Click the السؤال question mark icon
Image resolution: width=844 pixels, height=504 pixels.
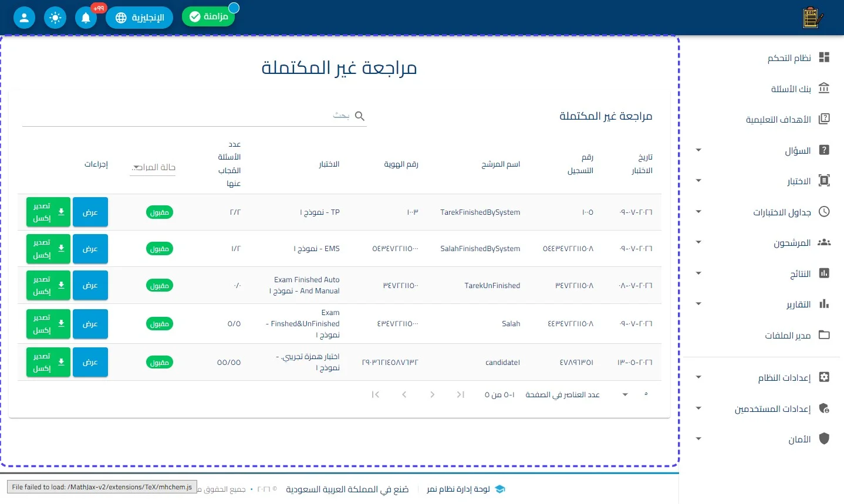pyautogui.click(x=824, y=150)
